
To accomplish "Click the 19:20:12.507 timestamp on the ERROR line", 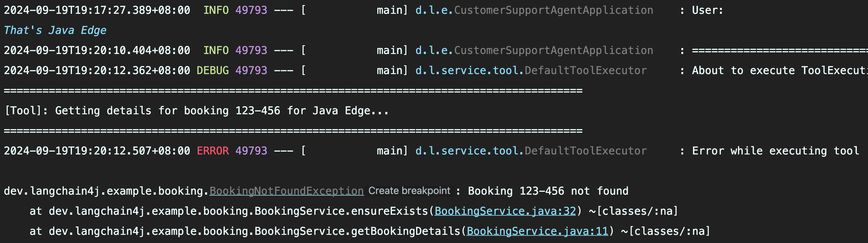I will tap(97, 151).
